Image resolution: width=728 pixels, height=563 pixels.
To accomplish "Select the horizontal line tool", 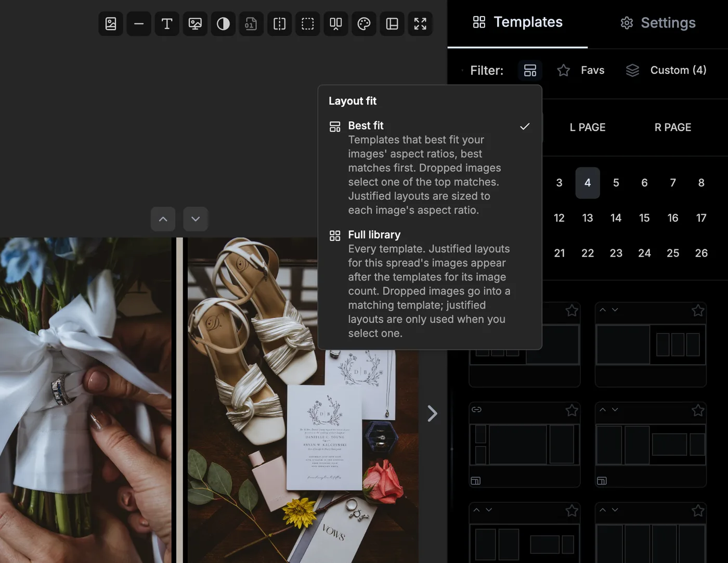I will tap(139, 23).
